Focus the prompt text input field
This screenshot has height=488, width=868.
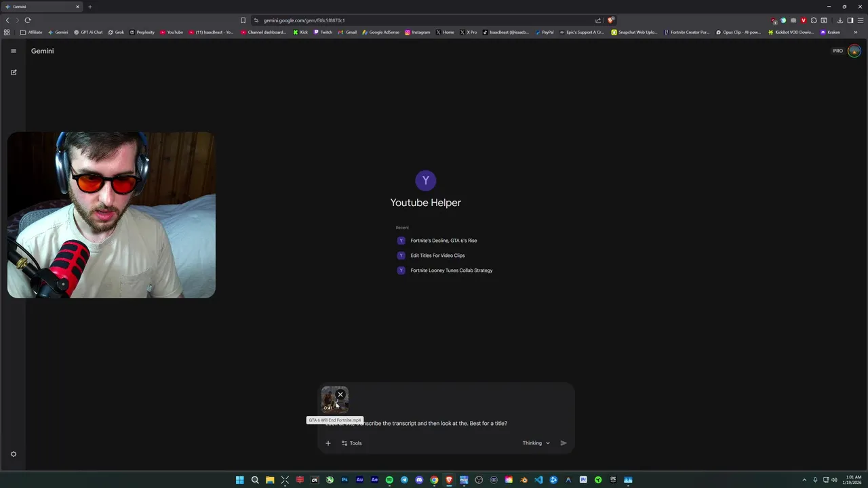[446, 424]
